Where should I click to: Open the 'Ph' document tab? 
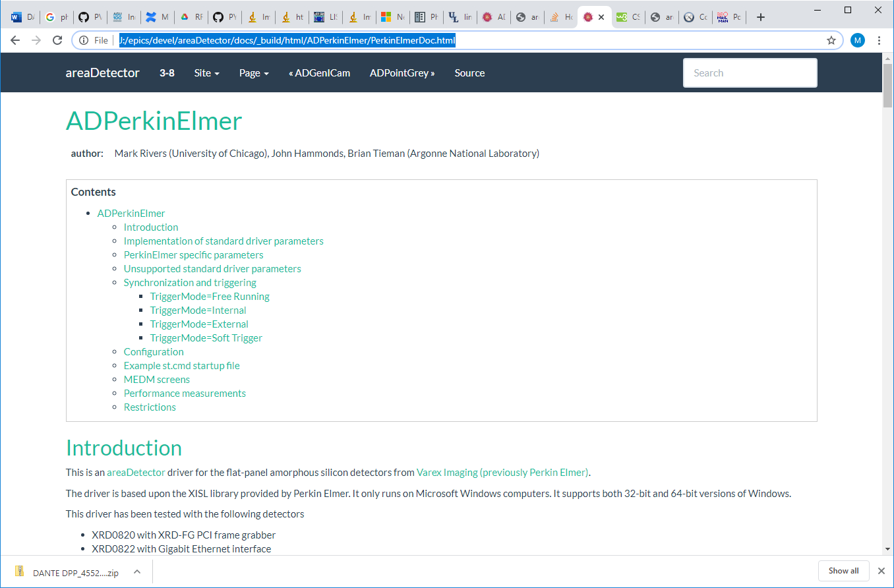[426, 18]
